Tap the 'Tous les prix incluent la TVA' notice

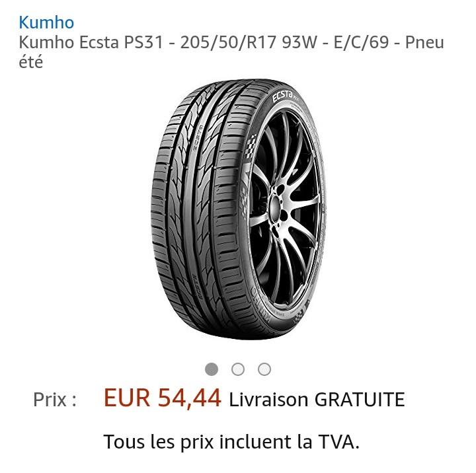tap(231, 441)
